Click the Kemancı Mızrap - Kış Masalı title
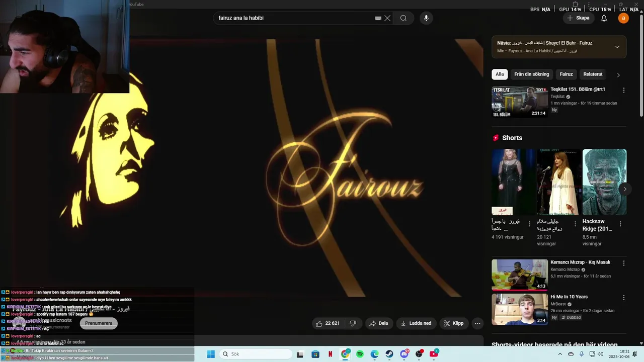 pos(580,262)
